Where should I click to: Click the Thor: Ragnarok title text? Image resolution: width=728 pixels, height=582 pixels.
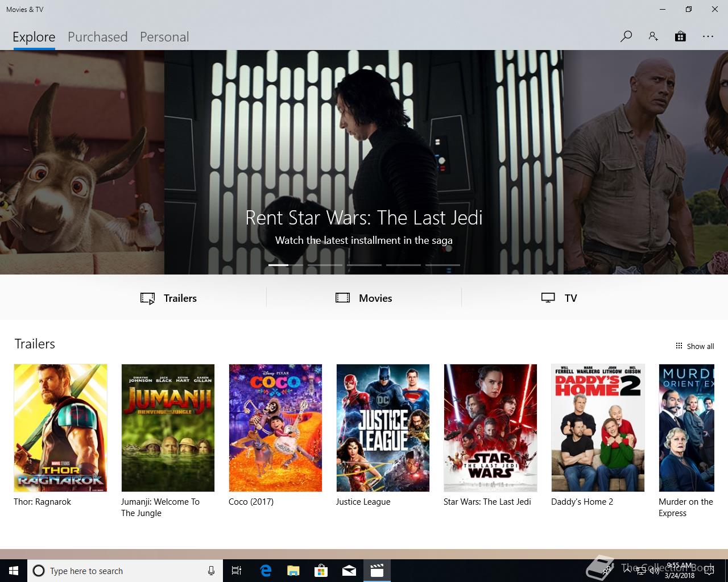pos(42,502)
